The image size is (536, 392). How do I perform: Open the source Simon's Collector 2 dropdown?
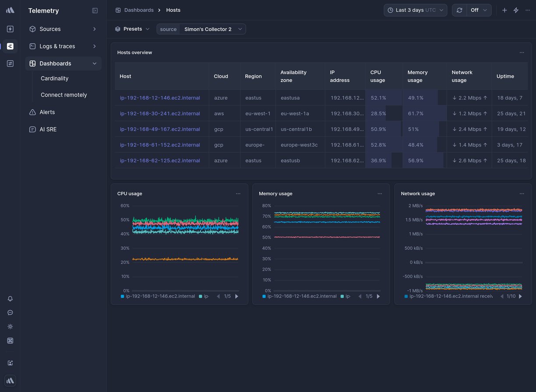(x=212, y=29)
